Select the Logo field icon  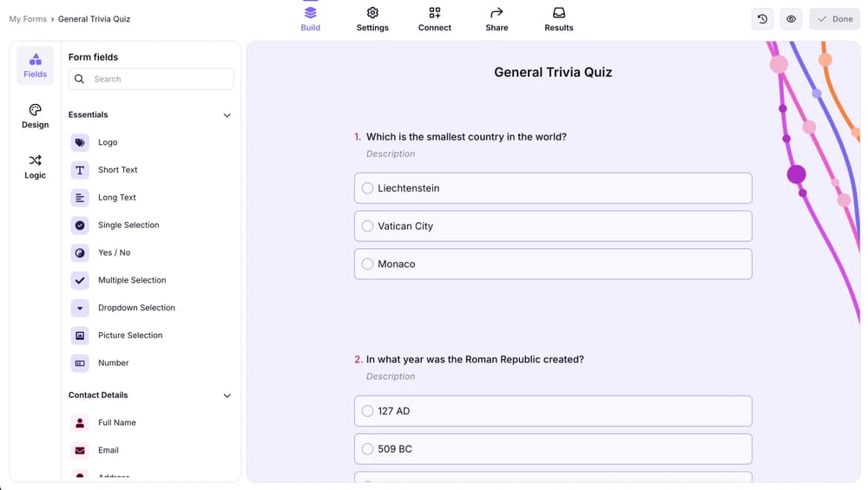80,142
